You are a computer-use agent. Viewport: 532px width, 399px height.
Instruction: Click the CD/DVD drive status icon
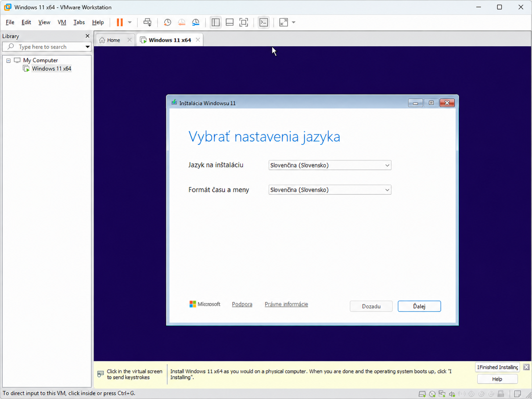432,394
